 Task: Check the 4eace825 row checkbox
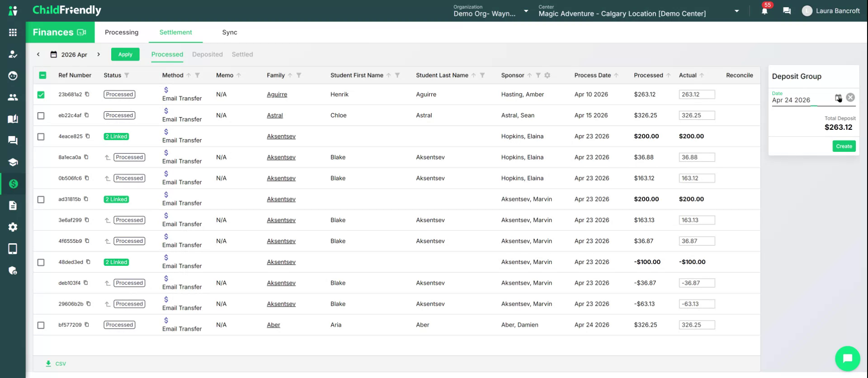41,137
